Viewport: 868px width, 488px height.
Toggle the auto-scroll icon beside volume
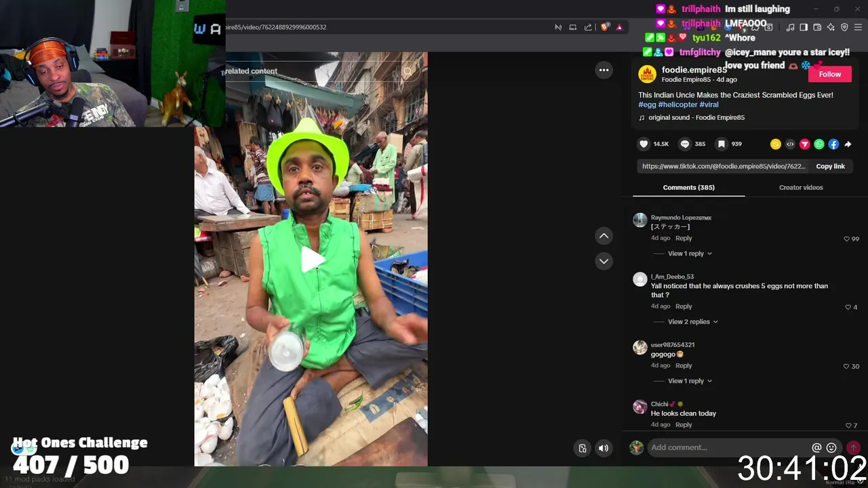click(582, 448)
